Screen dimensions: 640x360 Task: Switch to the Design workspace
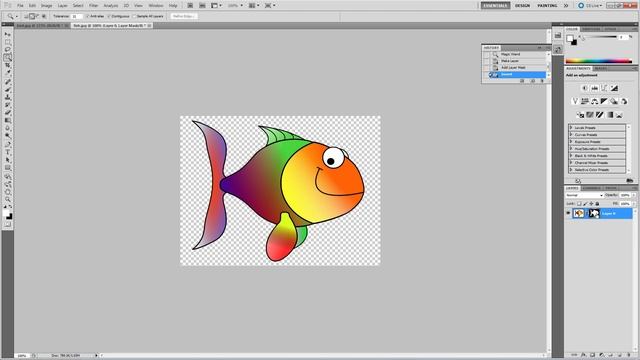point(522,6)
